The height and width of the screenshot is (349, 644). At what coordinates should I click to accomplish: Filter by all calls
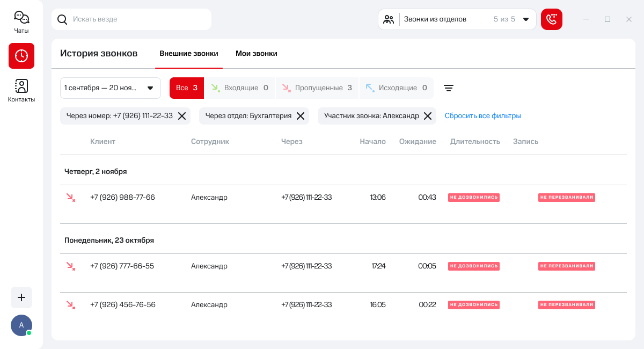[x=187, y=88]
